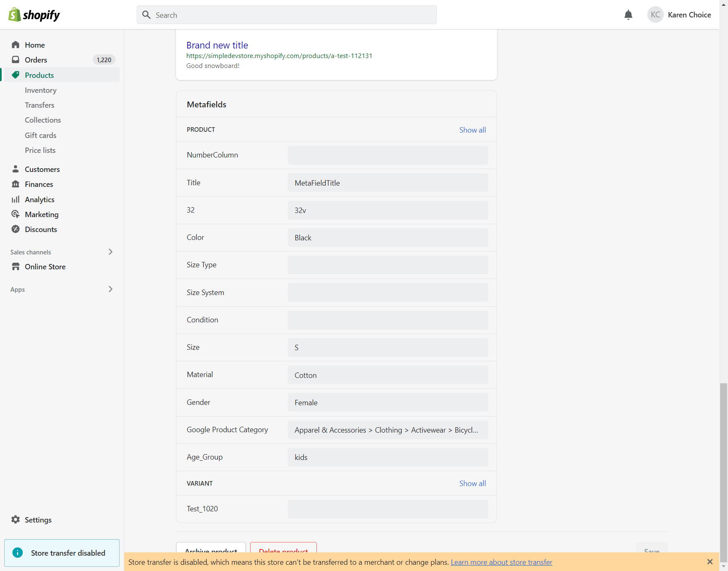Expand the Apps section chevron
Screen dimensions: 728x571
pos(110,289)
